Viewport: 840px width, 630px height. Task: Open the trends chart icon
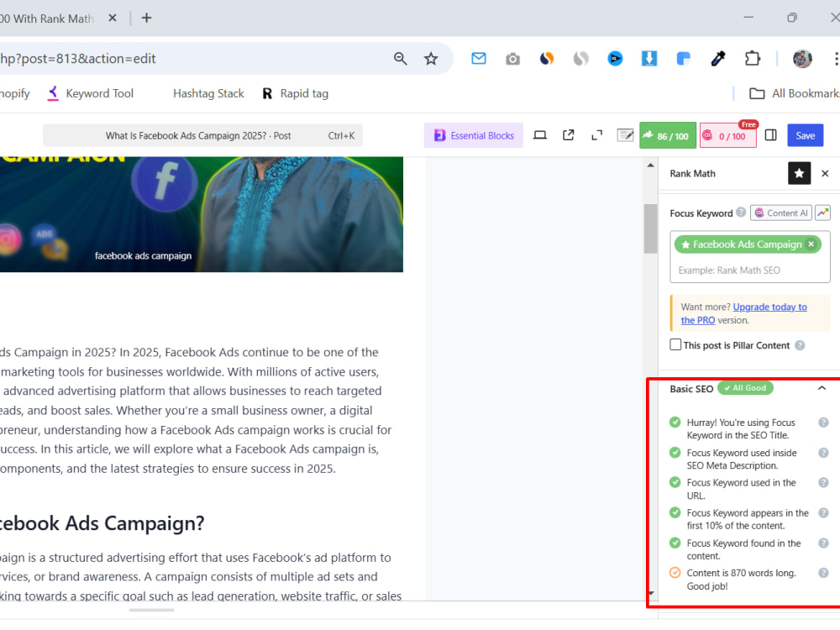(x=822, y=213)
